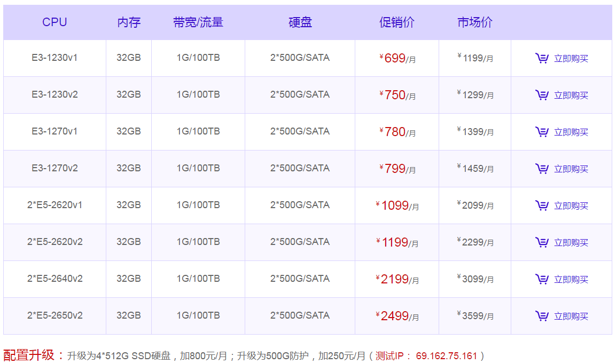The height and width of the screenshot is (364, 616).
Task: Click the cart icon in the 2*E5-2620v2 row
Action: coord(542,242)
